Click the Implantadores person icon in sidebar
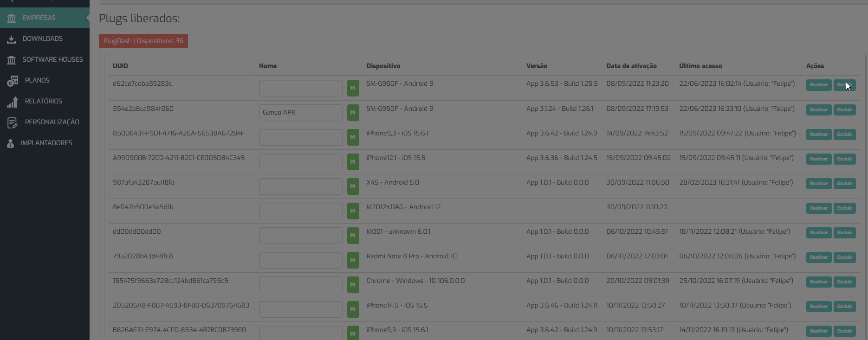Image resolution: width=868 pixels, height=340 pixels. tap(11, 143)
